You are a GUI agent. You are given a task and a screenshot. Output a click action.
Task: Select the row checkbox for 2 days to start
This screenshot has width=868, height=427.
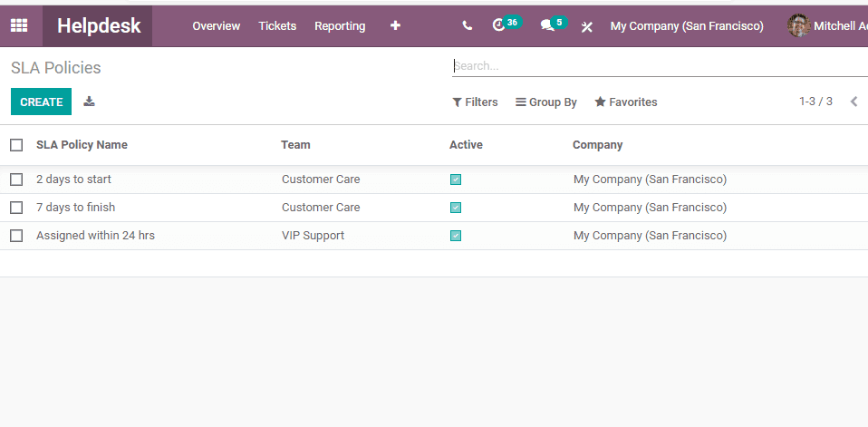click(x=16, y=180)
